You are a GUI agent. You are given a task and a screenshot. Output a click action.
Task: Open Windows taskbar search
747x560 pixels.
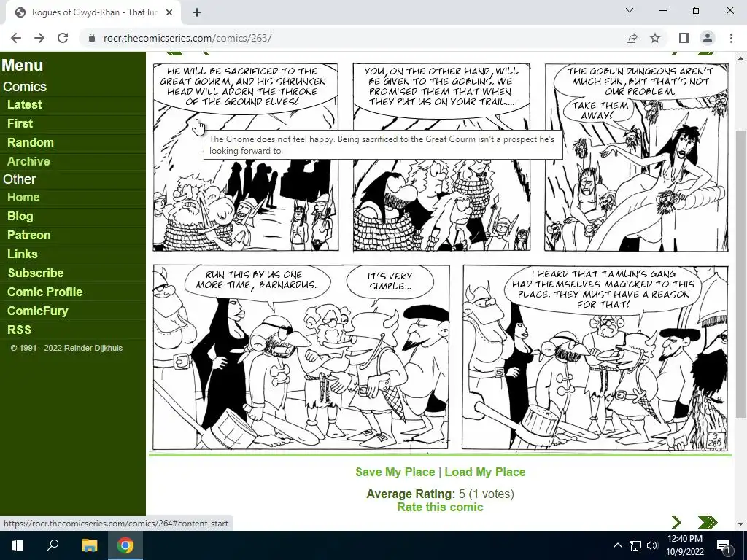(x=53, y=545)
